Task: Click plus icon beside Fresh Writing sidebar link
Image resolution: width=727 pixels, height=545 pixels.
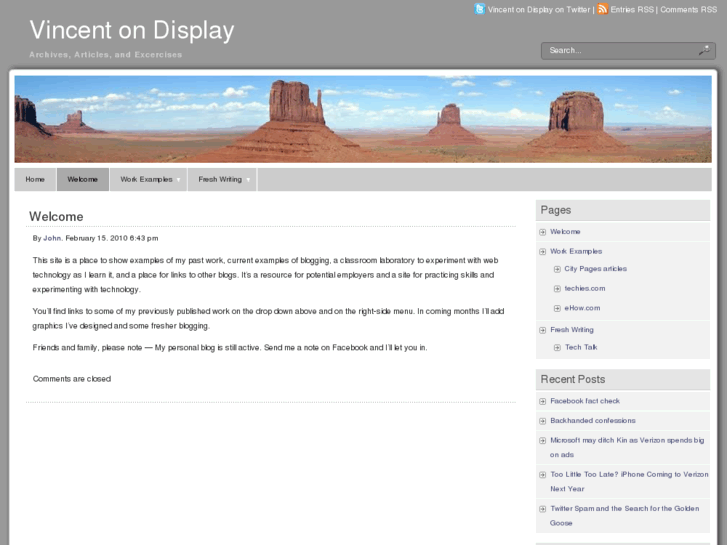Action: coord(542,330)
